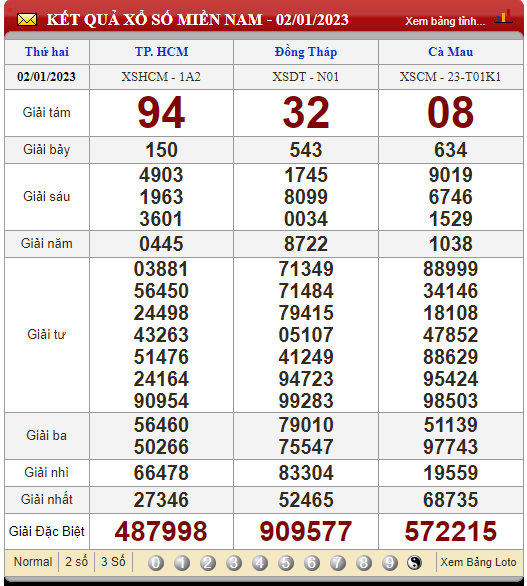Screen dimensions: 527x586
Task: Filter loto by digit 5 ball
Action: click(x=286, y=562)
